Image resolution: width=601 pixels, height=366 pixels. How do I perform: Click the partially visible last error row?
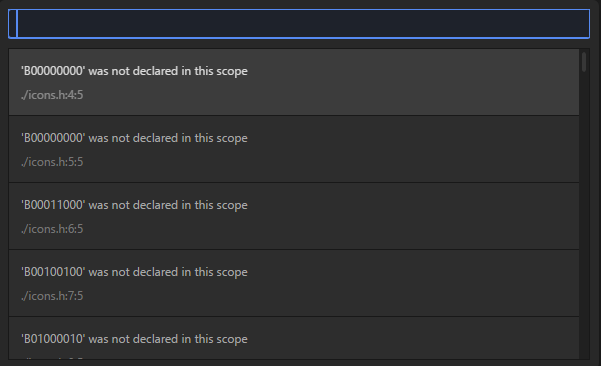click(x=294, y=338)
